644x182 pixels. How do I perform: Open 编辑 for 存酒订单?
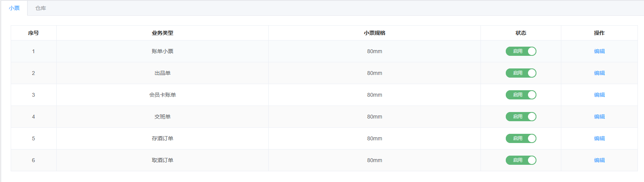click(599, 138)
